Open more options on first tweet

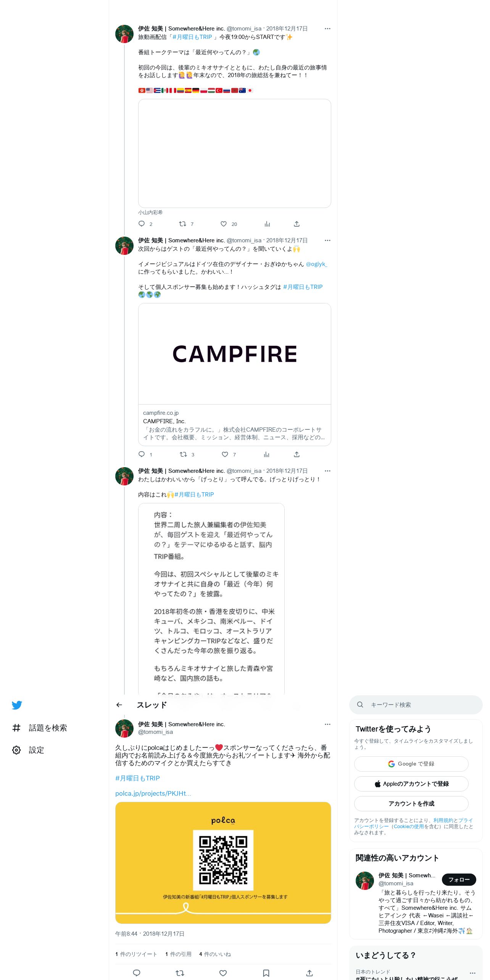(x=327, y=29)
